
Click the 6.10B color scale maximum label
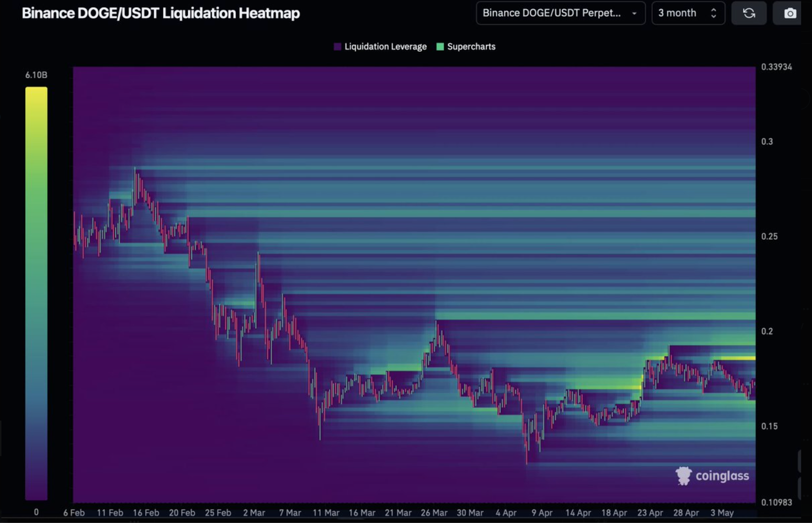point(36,75)
